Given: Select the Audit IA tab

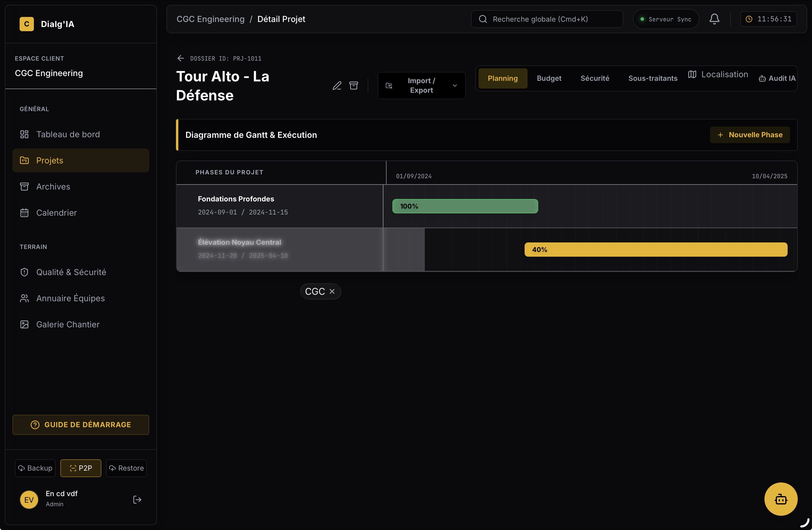Looking at the screenshot, I should point(777,78).
